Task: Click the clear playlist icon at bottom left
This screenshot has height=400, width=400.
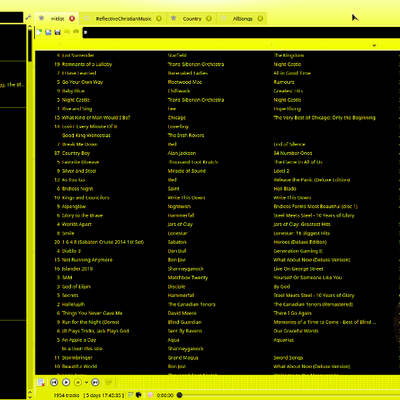Action: point(41,382)
